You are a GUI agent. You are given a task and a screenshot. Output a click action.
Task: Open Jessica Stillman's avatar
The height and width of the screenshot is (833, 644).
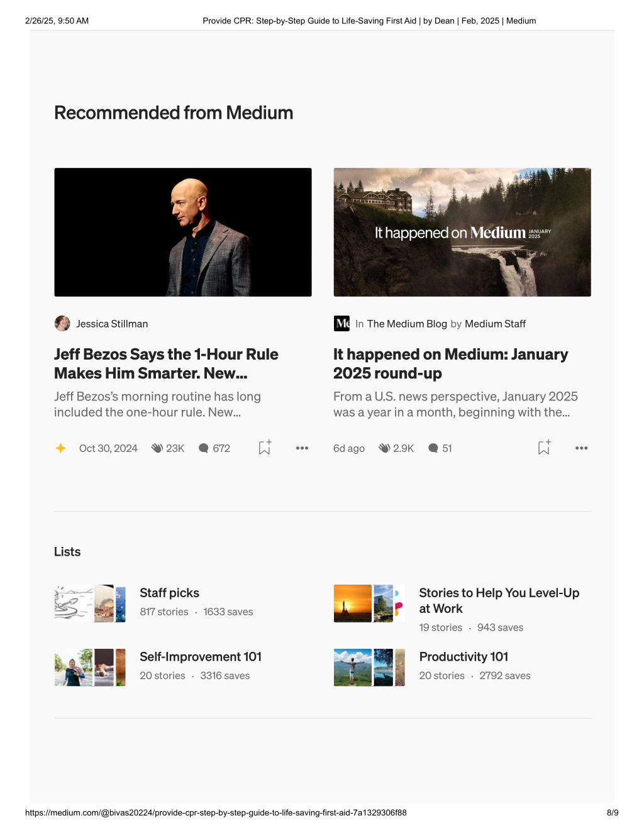[62, 324]
